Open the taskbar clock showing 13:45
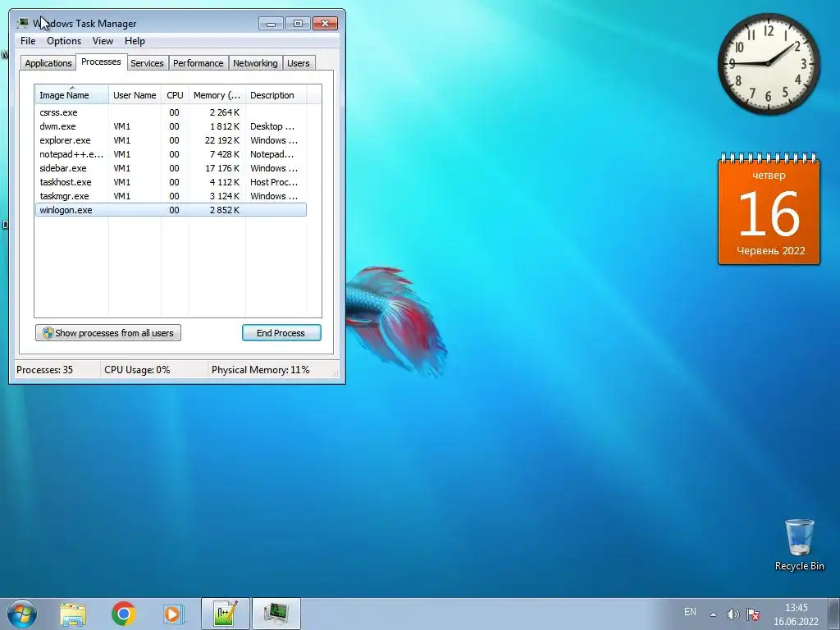840x630 pixels. [796, 614]
